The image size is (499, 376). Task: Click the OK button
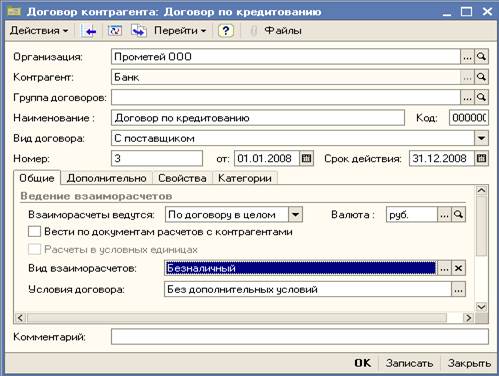[363, 363]
